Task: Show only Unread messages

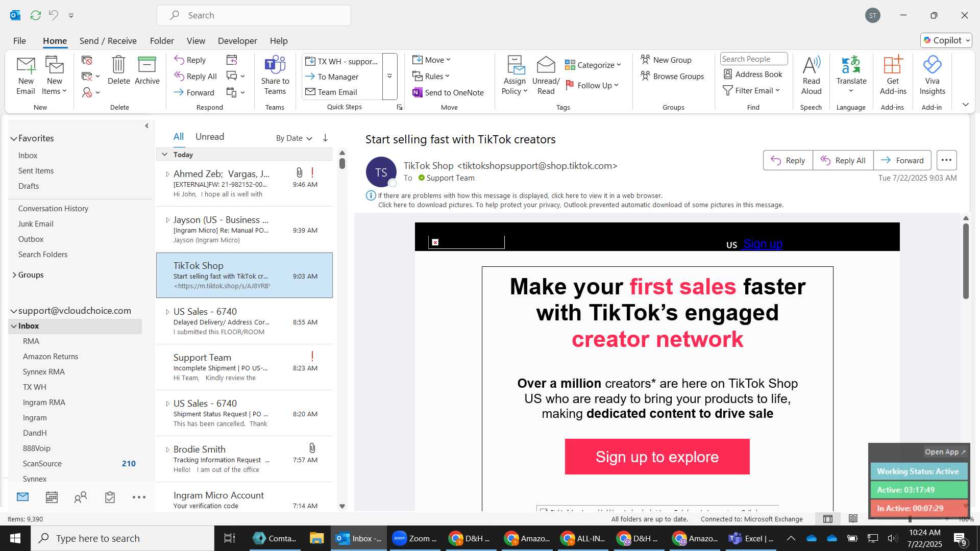Action: (x=210, y=137)
